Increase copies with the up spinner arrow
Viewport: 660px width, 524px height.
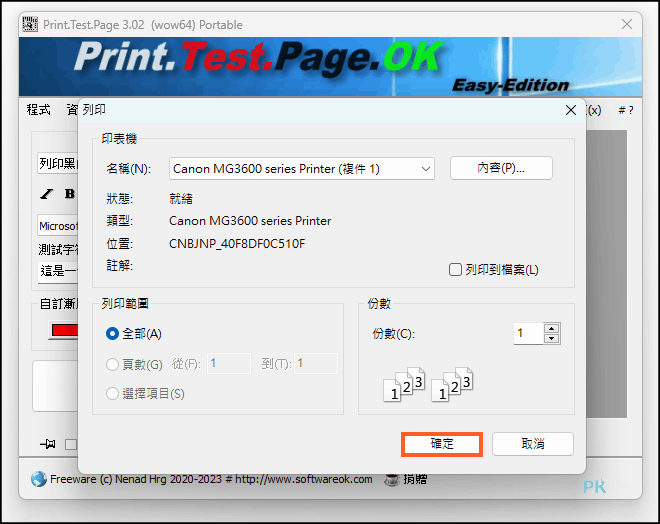click(551, 328)
